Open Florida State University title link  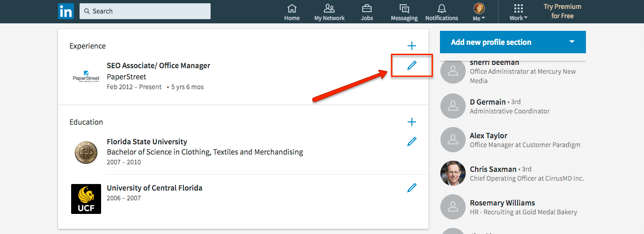(147, 142)
